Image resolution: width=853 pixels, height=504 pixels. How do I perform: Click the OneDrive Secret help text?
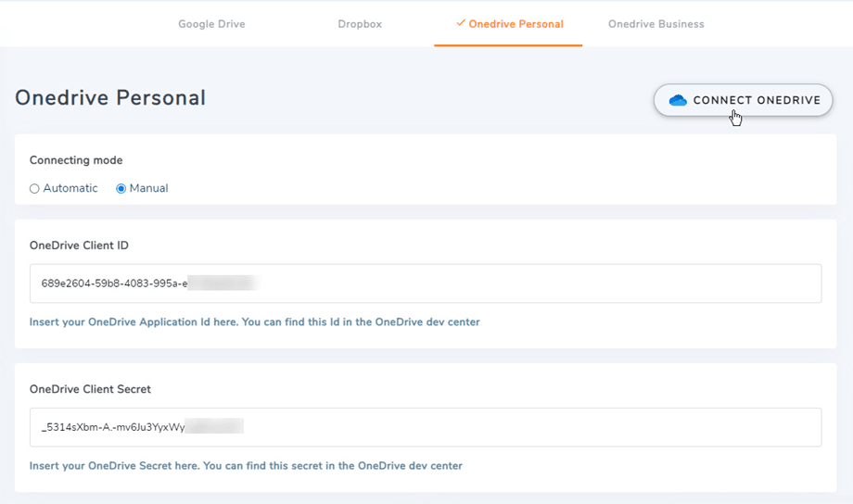click(246, 466)
